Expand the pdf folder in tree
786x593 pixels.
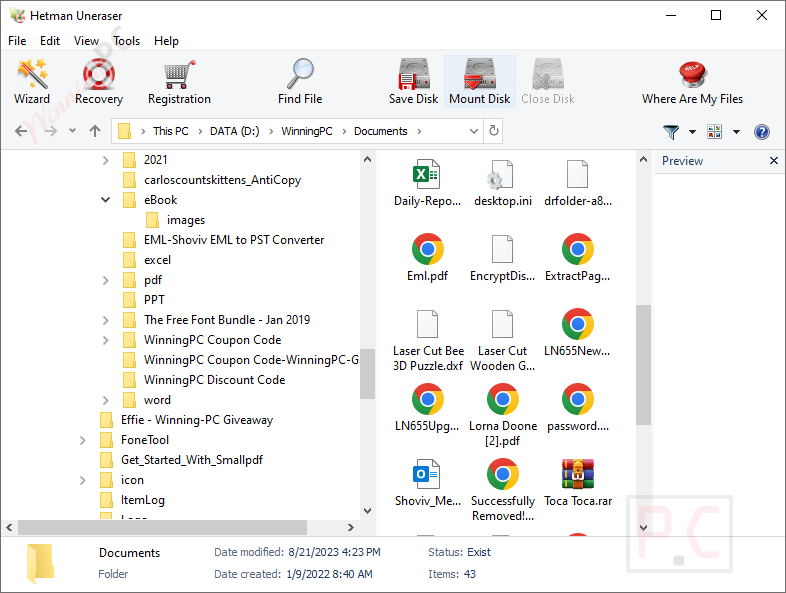click(x=105, y=280)
